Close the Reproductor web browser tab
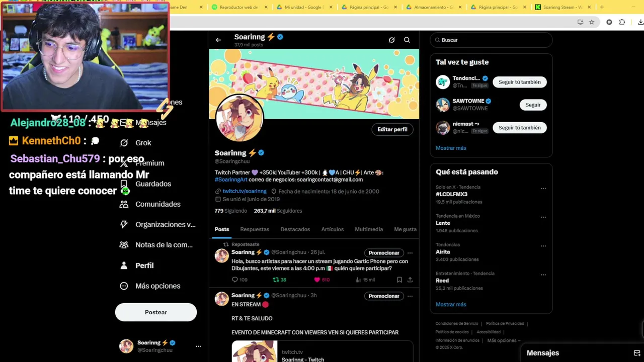This screenshot has height=362, width=644. pos(266,7)
